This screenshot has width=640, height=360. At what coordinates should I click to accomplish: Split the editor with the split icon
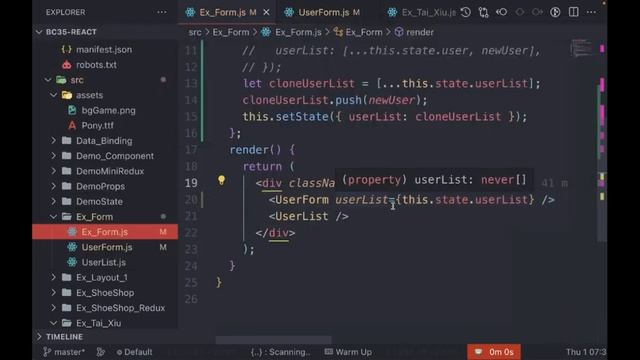click(x=573, y=12)
